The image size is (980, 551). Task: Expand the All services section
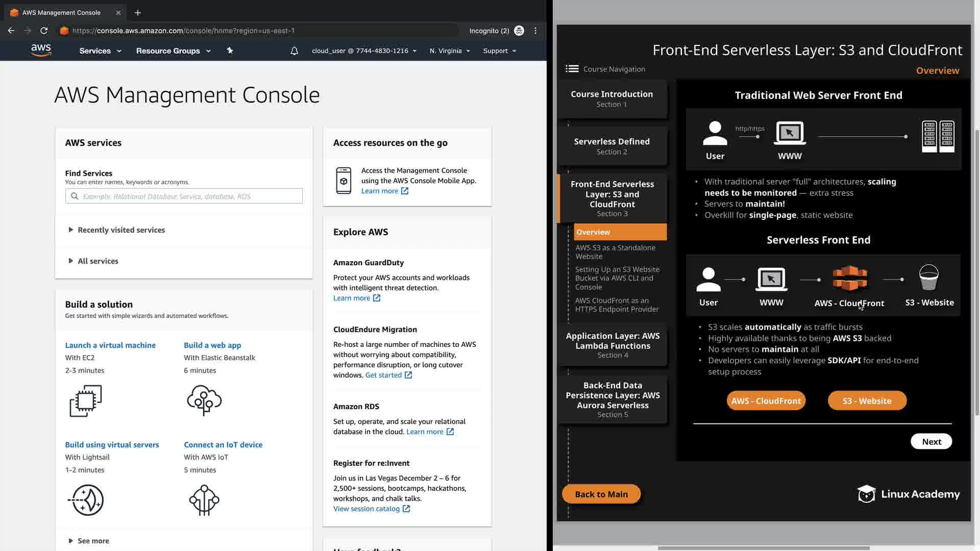click(x=97, y=261)
